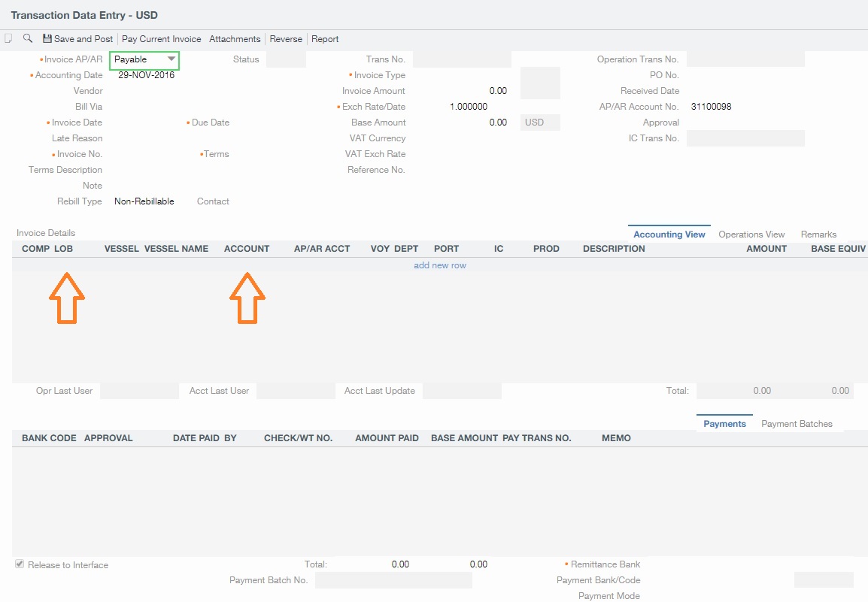Click Pay Current Invoice in toolbar
The height and width of the screenshot is (602, 868).
[161, 39]
